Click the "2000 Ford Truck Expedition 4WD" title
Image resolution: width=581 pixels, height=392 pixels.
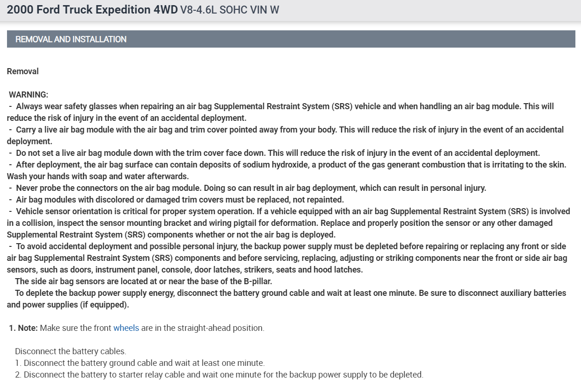click(92, 10)
